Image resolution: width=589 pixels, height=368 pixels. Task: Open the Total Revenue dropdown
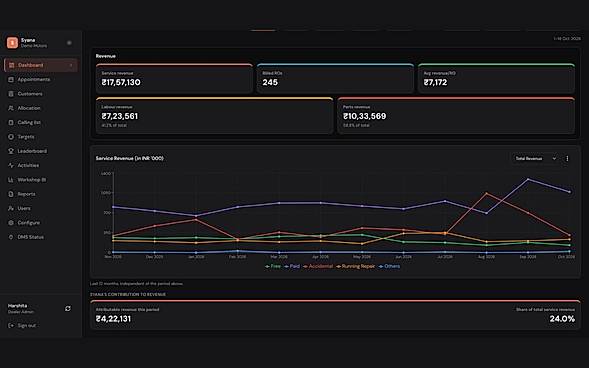click(535, 158)
